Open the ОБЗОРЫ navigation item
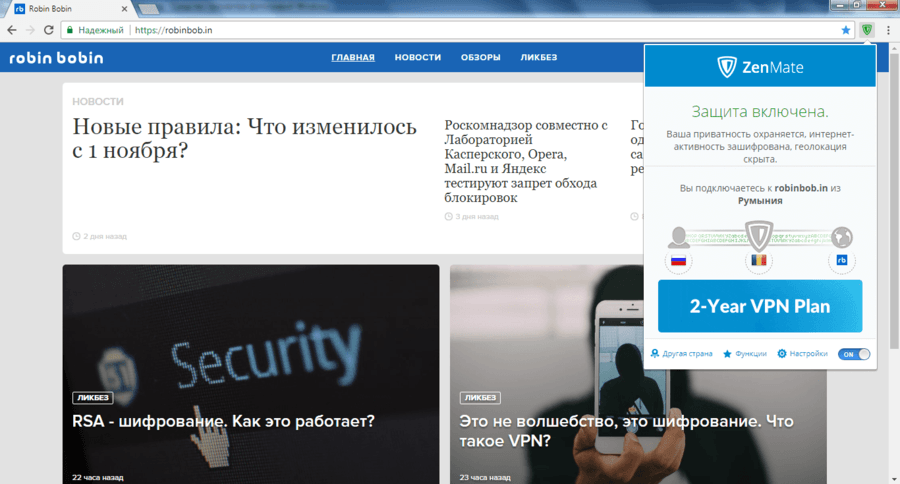Screen dimensions: 900x484 click(x=480, y=57)
